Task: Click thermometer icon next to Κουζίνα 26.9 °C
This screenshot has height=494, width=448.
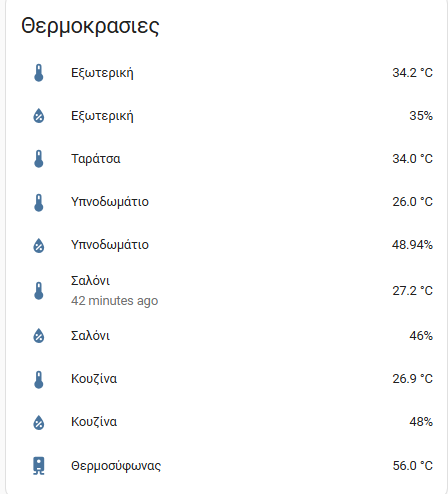Action: pos(39,379)
